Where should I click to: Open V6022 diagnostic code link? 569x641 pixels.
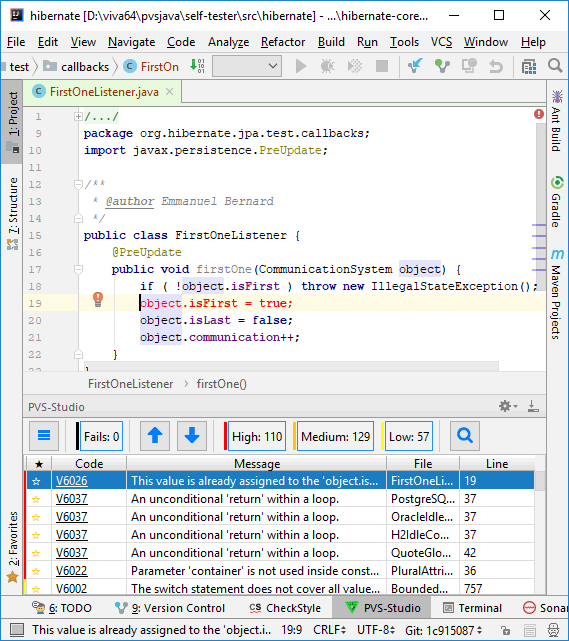click(x=72, y=571)
